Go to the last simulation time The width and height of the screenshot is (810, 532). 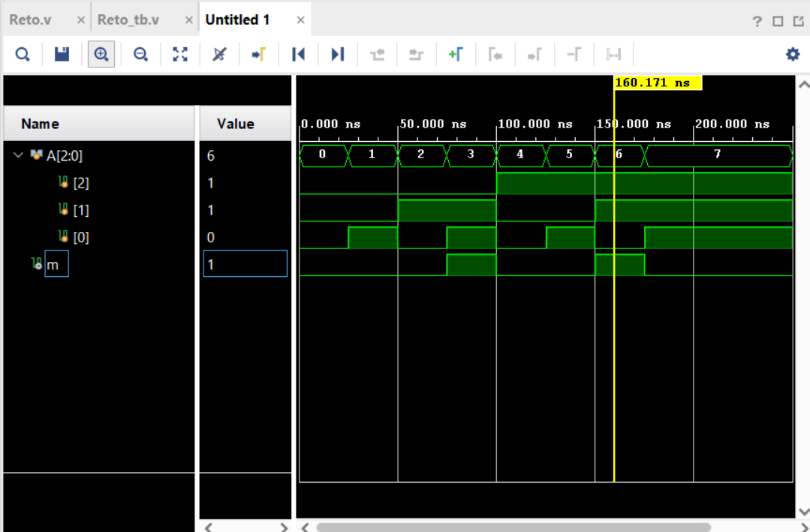click(x=337, y=53)
